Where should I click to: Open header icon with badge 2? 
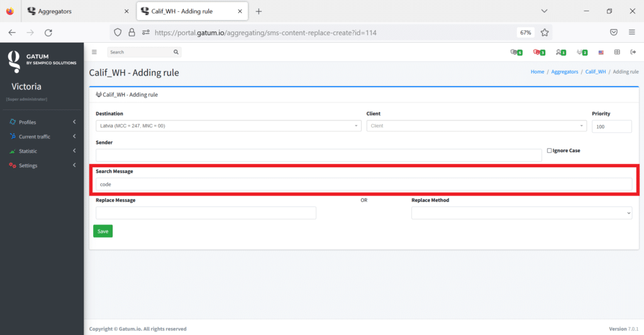(x=582, y=52)
